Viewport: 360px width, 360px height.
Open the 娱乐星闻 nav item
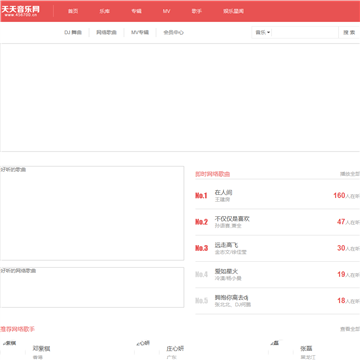point(234,11)
